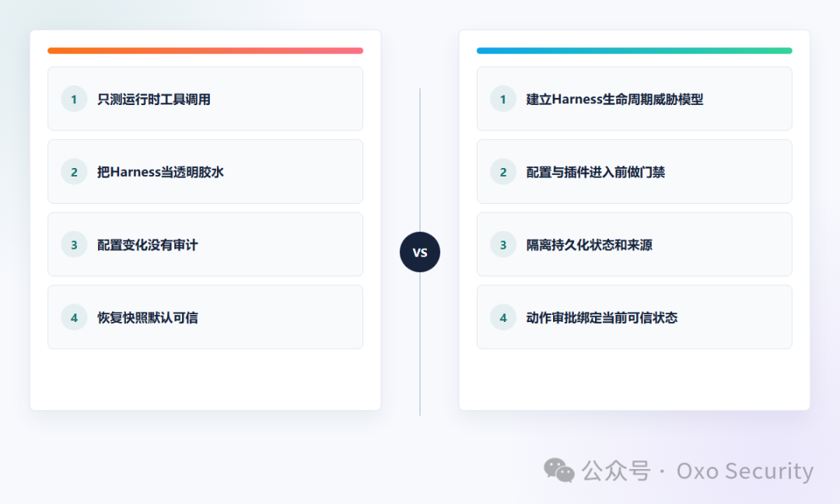Click number 4 badge beside 动作审批绑定当前可信状态

[x=503, y=317]
